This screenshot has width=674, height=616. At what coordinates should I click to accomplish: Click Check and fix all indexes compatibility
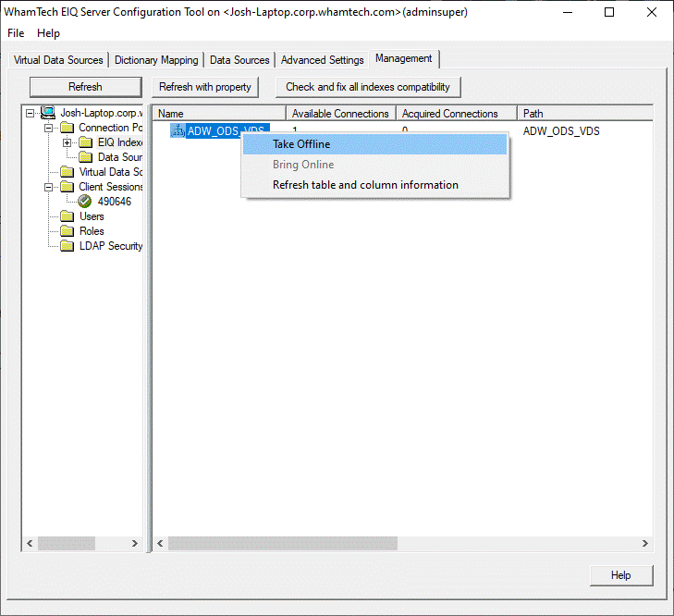[x=367, y=87]
